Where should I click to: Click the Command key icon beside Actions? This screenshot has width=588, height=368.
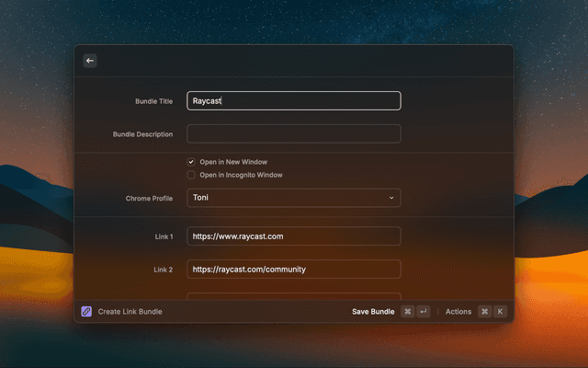pyautogui.click(x=484, y=312)
